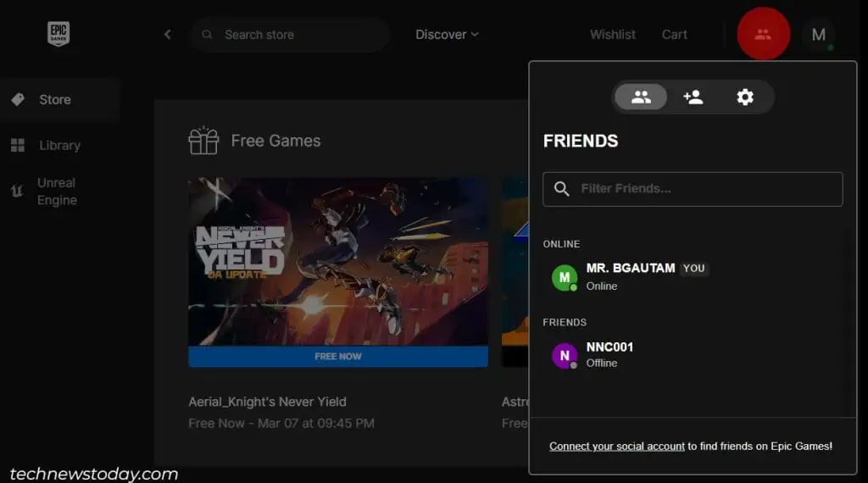
Task: Open the friends panel icon in header
Action: (x=763, y=34)
